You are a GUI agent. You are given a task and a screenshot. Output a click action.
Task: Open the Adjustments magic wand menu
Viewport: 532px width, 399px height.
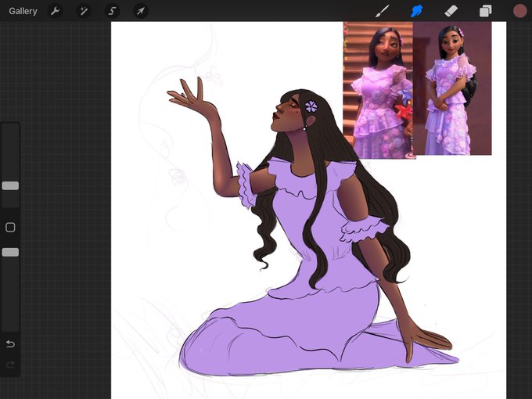(x=84, y=11)
